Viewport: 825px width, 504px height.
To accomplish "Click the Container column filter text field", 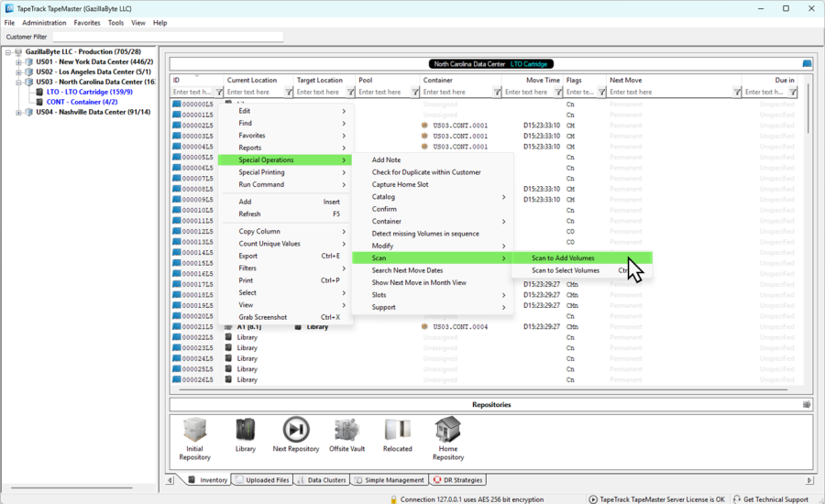I will pyautogui.click(x=457, y=92).
